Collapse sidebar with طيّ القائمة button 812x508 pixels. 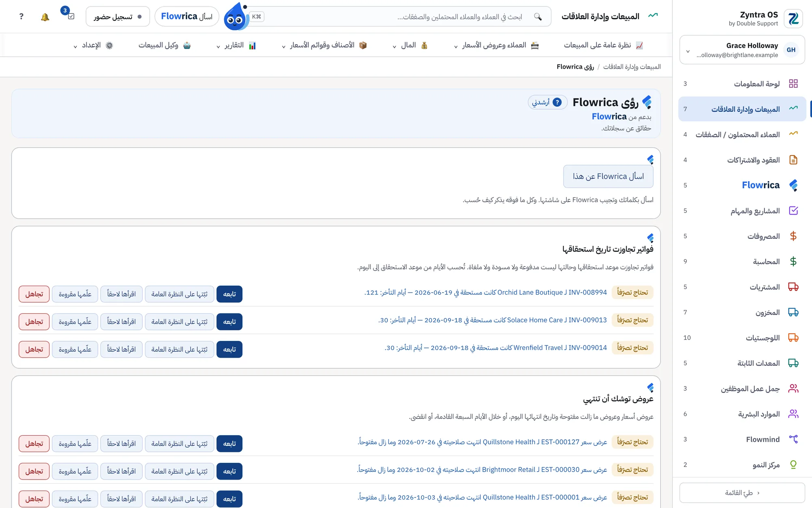coord(742,493)
